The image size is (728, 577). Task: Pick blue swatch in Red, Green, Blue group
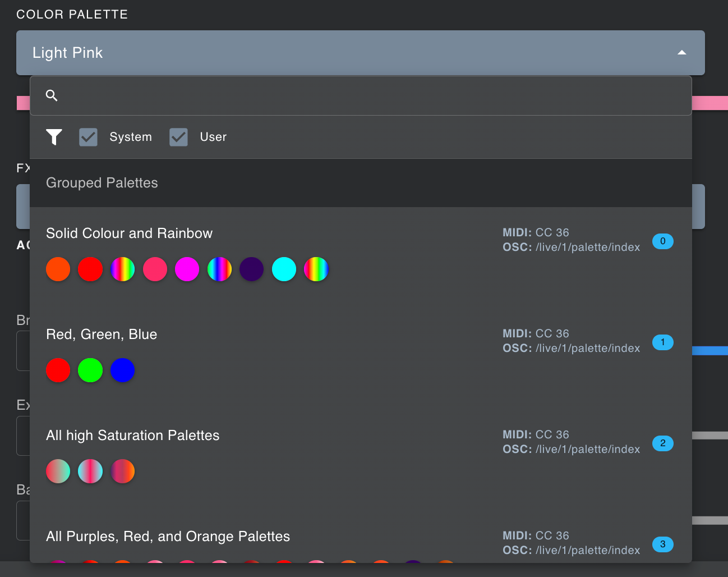point(123,370)
